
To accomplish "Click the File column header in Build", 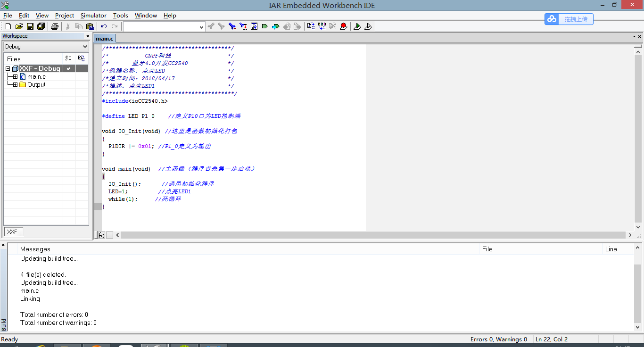I will click(541, 249).
